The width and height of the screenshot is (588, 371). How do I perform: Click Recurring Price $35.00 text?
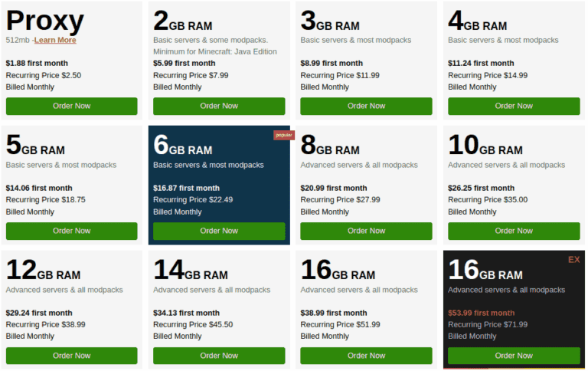pyautogui.click(x=488, y=200)
